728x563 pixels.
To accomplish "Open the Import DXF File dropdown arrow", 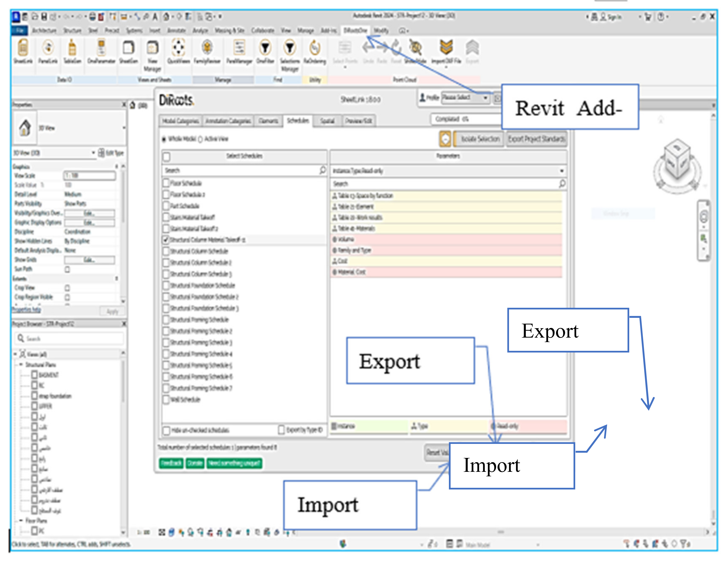I will [x=446, y=67].
